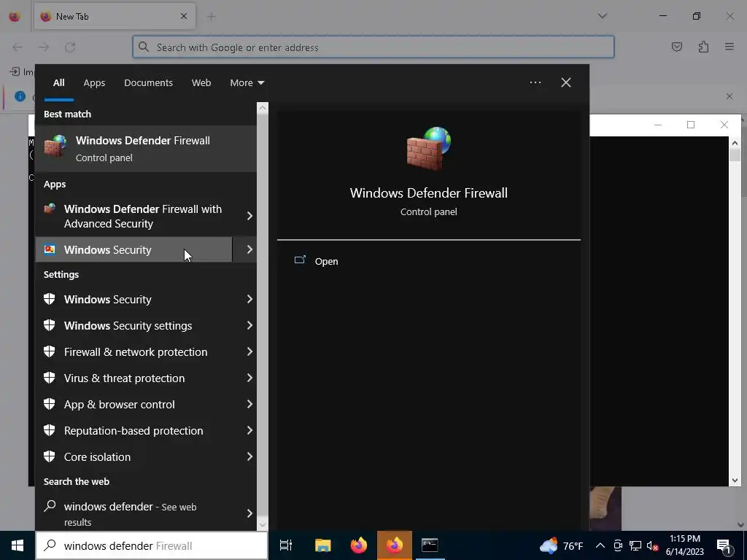Click shield icon beside Firewall & network protection
Image resolution: width=747 pixels, height=560 pixels.
point(50,351)
